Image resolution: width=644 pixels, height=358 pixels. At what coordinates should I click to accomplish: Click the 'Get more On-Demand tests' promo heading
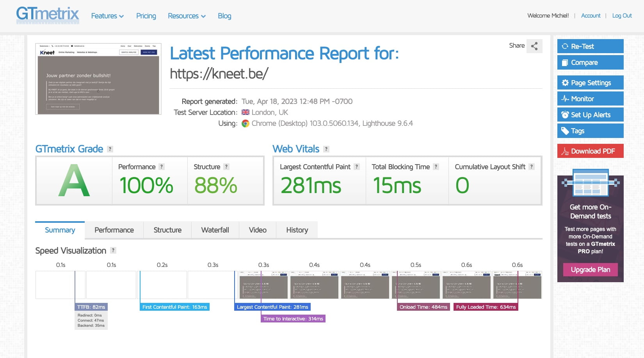tap(591, 211)
